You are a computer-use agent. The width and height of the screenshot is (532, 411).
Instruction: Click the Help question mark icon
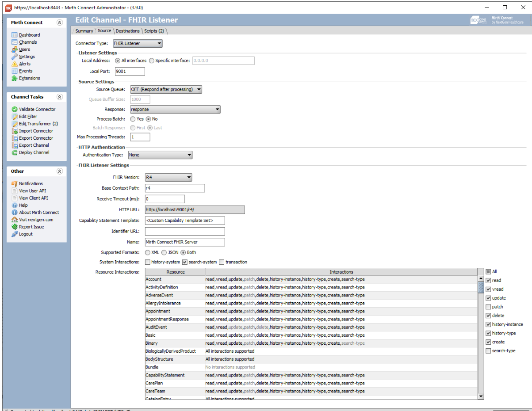15,205
